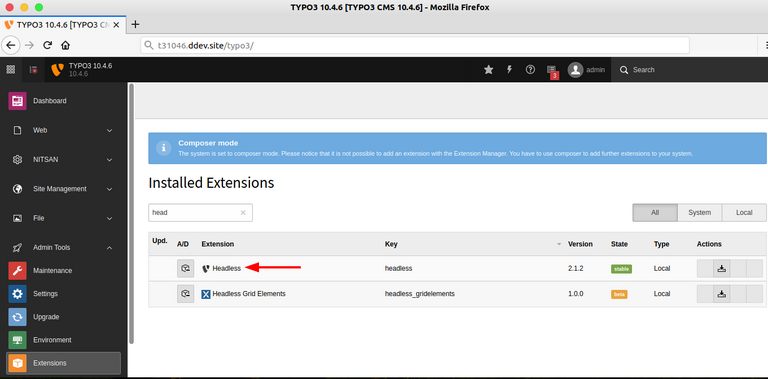Image resolution: width=768 pixels, height=379 pixels.
Task: Click the beta state badge
Action: click(x=619, y=294)
